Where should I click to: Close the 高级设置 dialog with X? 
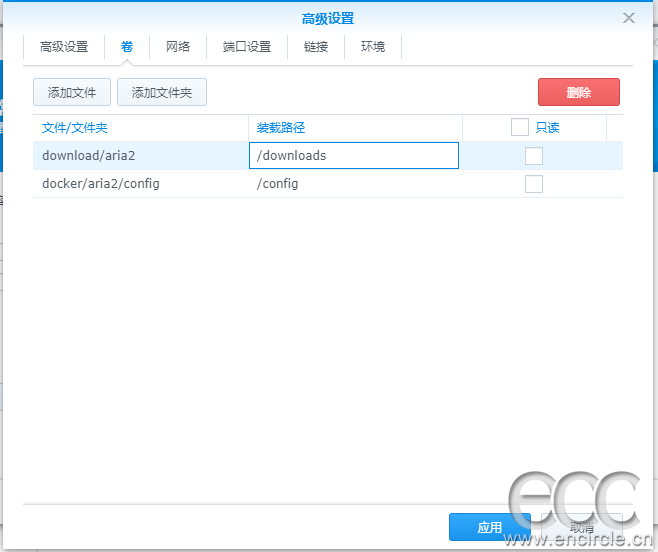pos(628,18)
